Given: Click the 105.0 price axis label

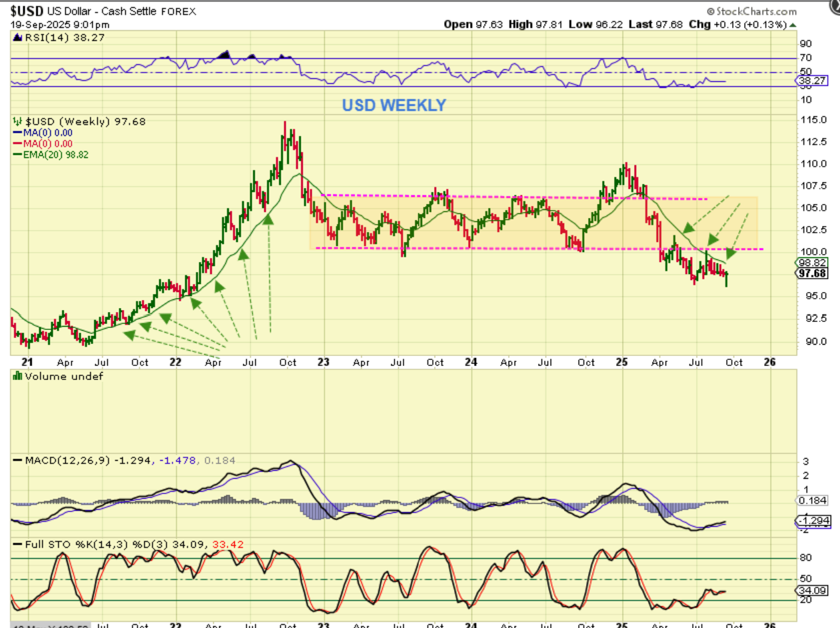Looking at the screenshot, I should tap(815, 207).
